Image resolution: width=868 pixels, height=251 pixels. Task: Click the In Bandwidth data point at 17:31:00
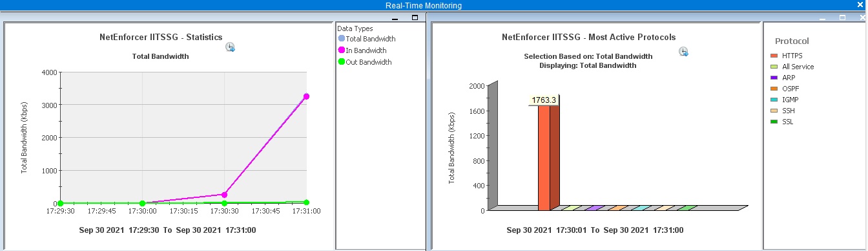click(306, 96)
